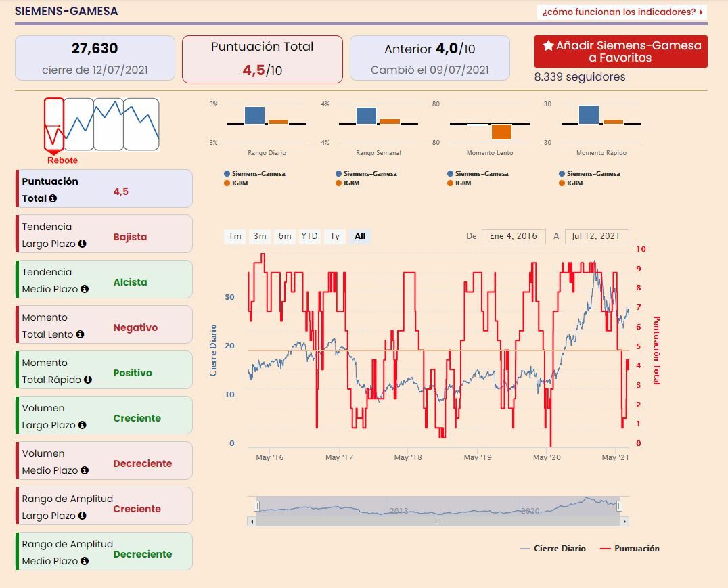The width and height of the screenshot is (728, 588).
Task: Select the 6m time range
Action: [285, 236]
